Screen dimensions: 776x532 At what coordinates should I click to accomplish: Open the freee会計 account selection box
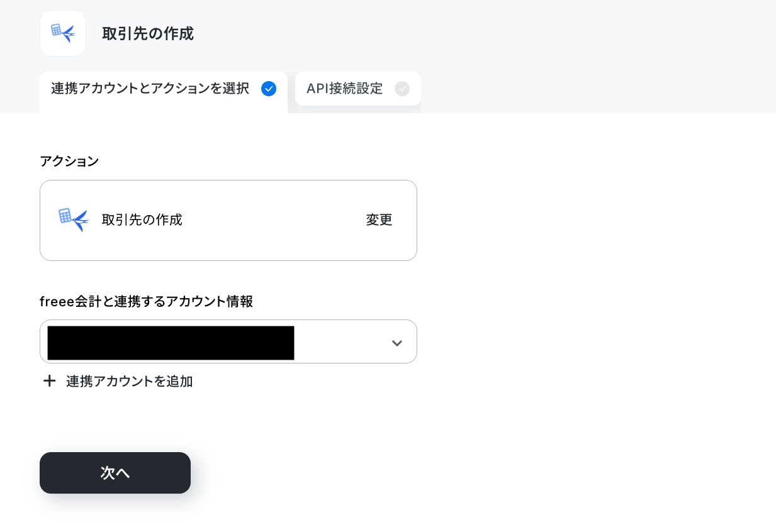(x=228, y=341)
